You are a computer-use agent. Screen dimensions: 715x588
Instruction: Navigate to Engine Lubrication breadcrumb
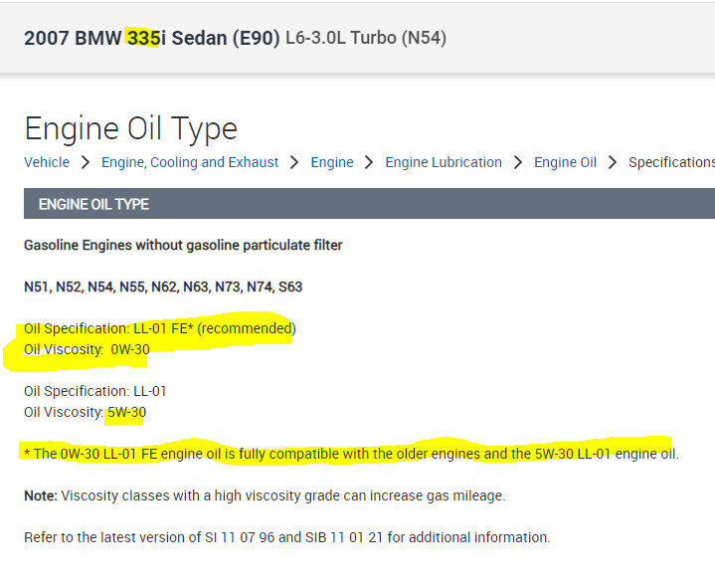[444, 162]
